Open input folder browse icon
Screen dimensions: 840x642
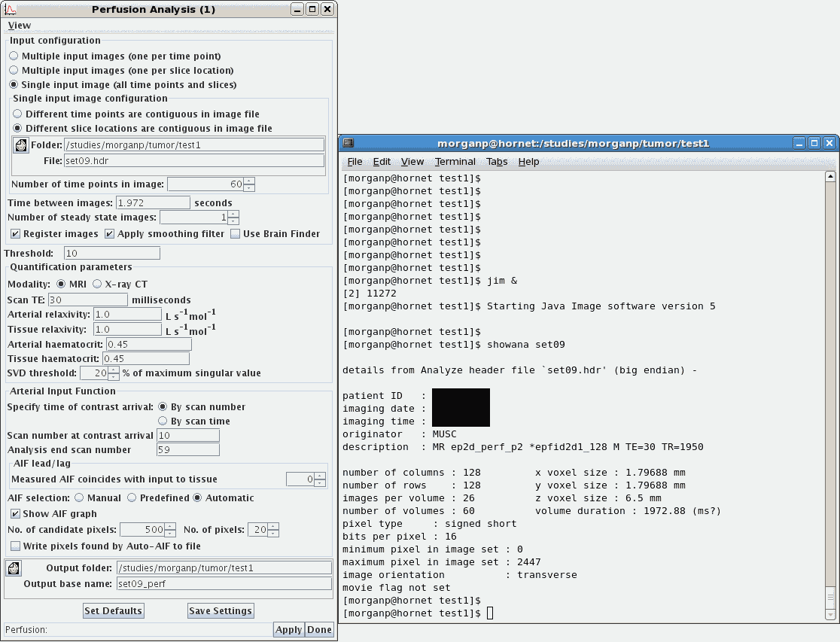pos(21,145)
